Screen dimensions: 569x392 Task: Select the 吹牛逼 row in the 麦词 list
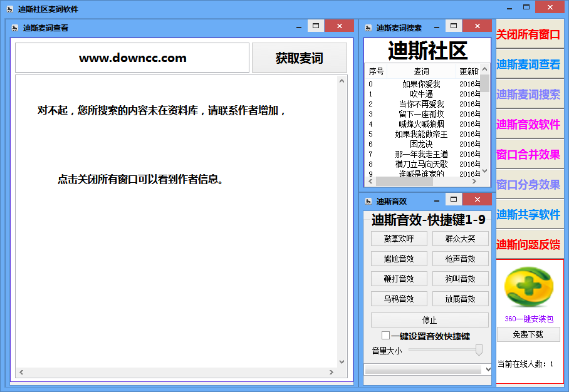(420, 94)
